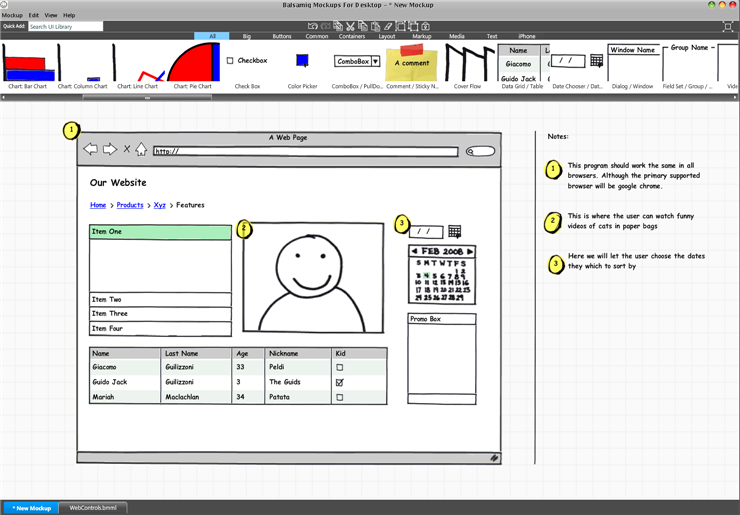Select the blue Color Picker swatch component
This screenshot has height=515, width=740.
[x=302, y=61]
